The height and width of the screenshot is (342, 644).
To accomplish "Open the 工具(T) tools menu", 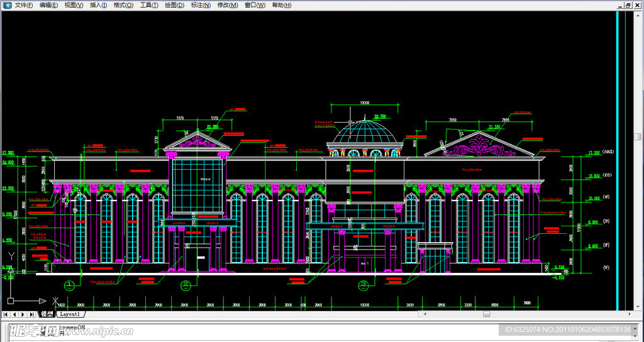I will [148, 5].
